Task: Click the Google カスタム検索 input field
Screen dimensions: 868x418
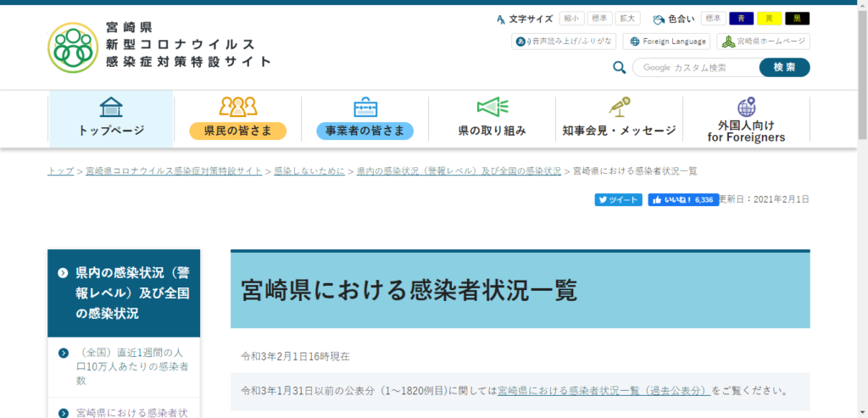Action: pyautogui.click(x=695, y=68)
